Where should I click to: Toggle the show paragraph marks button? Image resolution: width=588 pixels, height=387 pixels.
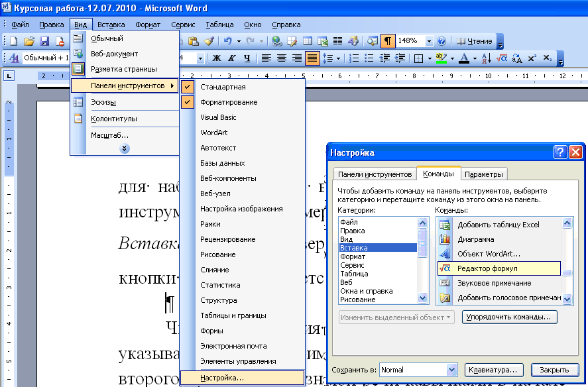coord(388,41)
